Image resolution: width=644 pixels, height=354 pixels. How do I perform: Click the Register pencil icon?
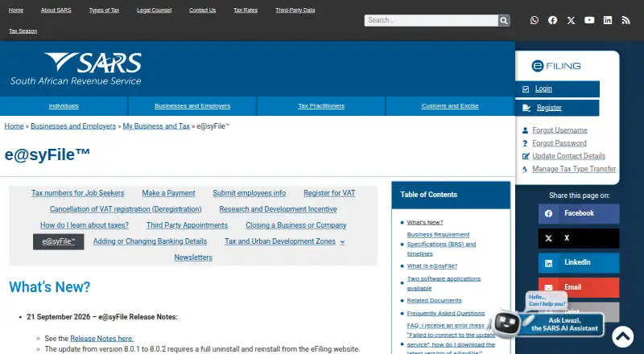(x=526, y=108)
